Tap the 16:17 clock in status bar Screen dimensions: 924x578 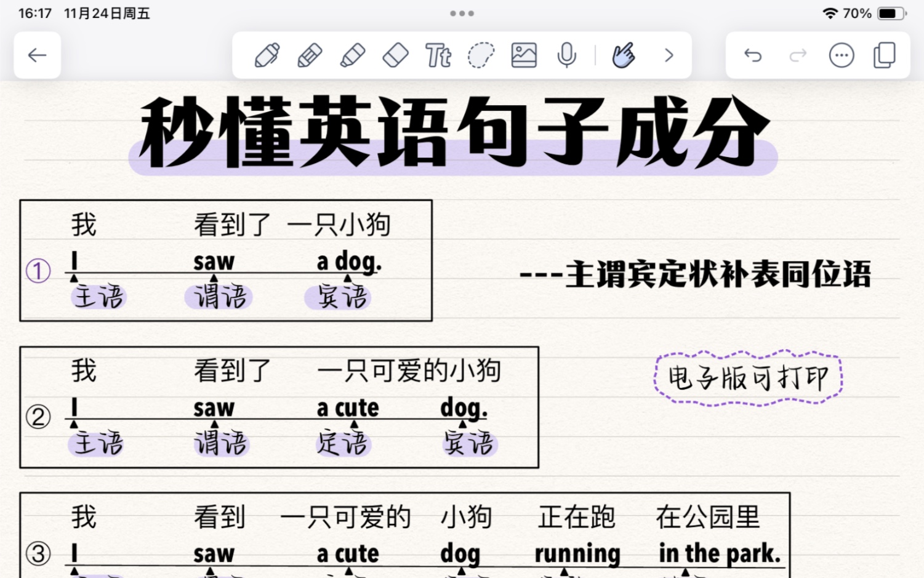35,13
